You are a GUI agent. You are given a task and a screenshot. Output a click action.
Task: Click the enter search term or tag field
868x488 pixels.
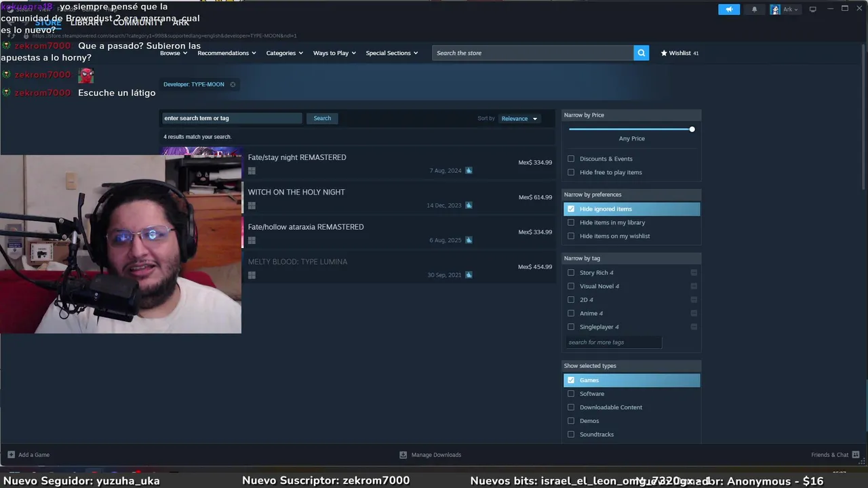232,118
